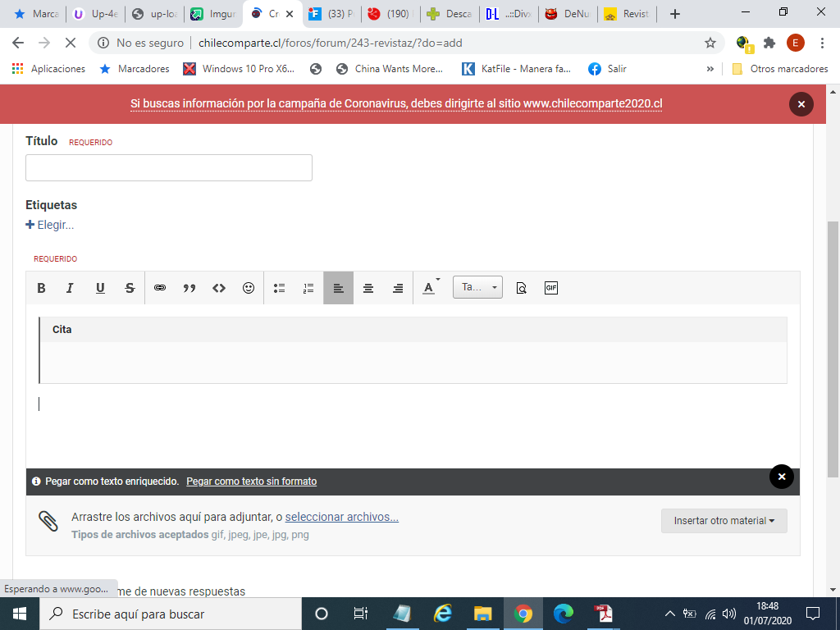Insert a quote block using the quotation icon
The height and width of the screenshot is (630, 840).
coord(189,288)
